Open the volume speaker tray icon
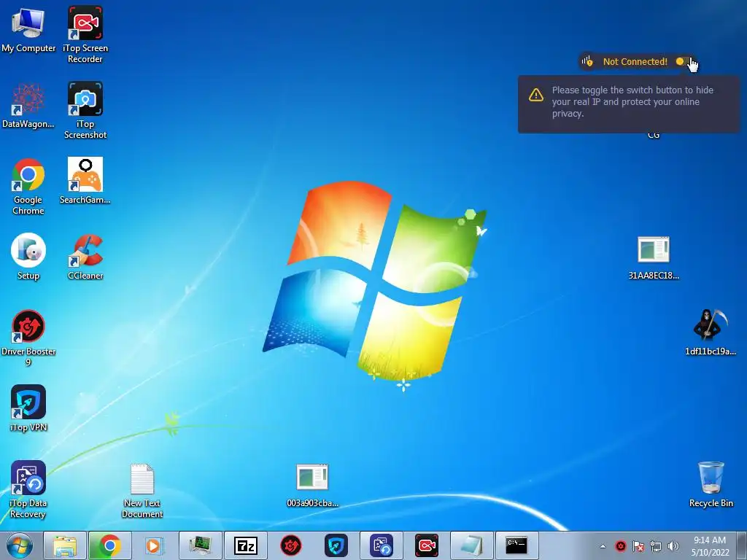This screenshot has width=747, height=560. coord(673,546)
